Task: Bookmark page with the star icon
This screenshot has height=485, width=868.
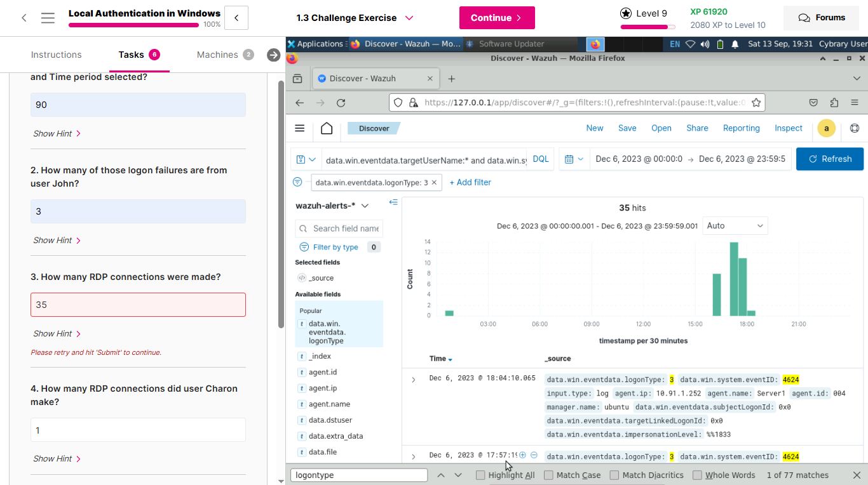Action: [x=756, y=103]
